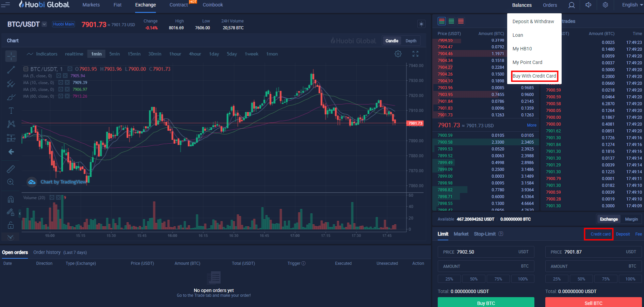This screenshot has width=644, height=307.
Task: Click the Credit card link
Action: (x=600, y=234)
